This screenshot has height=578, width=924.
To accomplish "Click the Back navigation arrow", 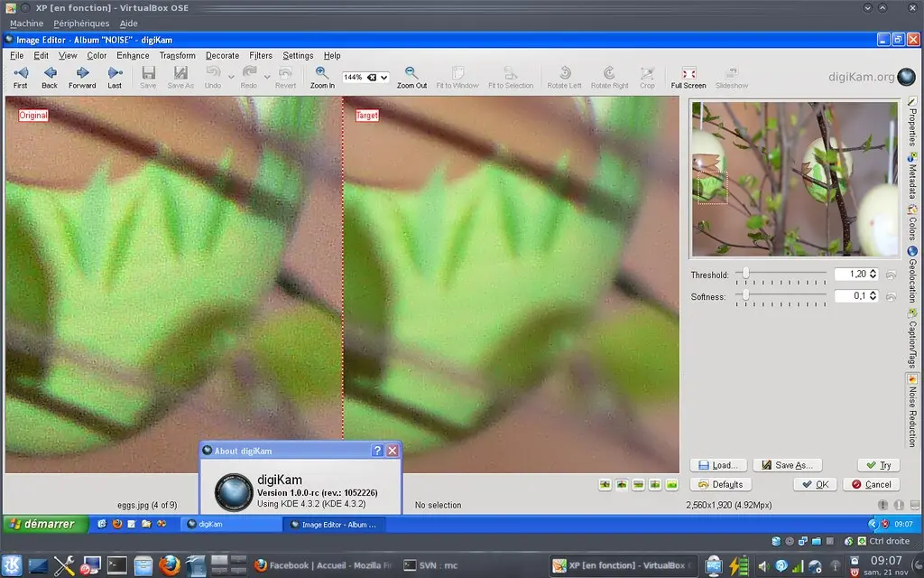I will tap(50, 73).
